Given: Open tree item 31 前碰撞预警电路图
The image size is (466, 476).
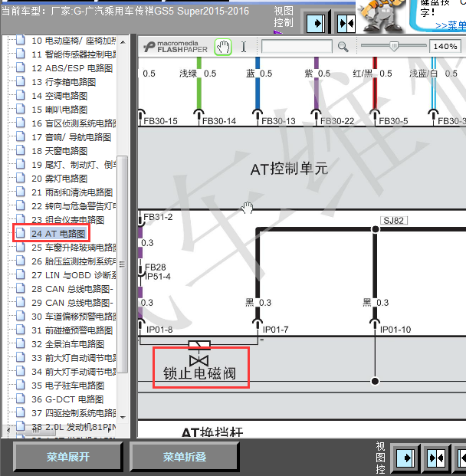Looking at the screenshot, I should coord(72,330).
